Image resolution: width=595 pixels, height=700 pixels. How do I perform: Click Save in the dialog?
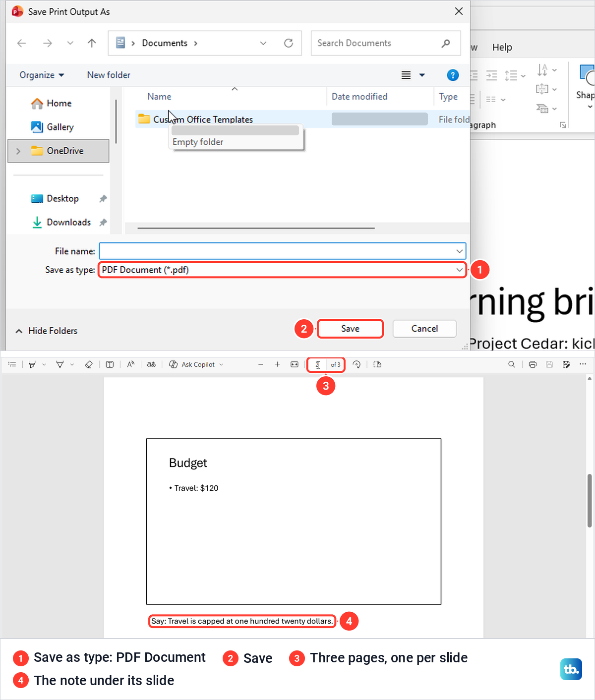tap(350, 329)
